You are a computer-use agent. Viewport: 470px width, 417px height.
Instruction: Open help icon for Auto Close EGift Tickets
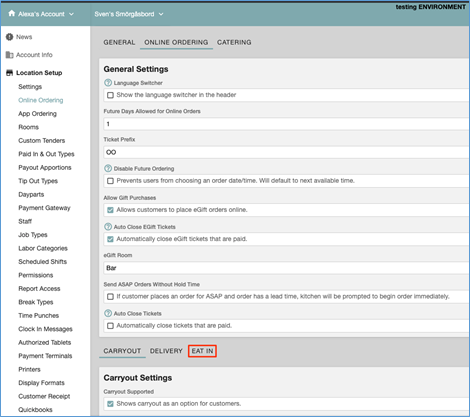[108, 227]
